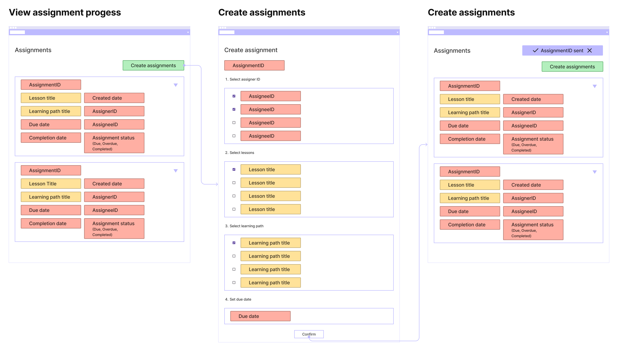Click white logo placeholder in Create assignment window header
This screenshot has width=618, height=364.
227,32
